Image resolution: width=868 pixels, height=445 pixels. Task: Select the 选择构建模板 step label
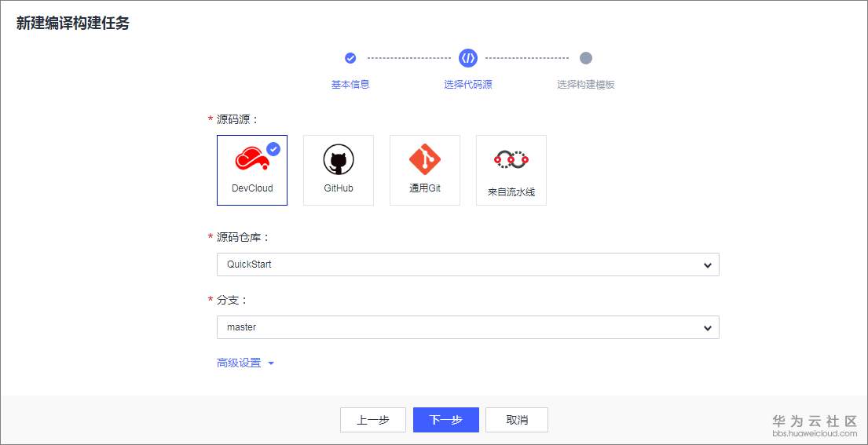point(586,85)
